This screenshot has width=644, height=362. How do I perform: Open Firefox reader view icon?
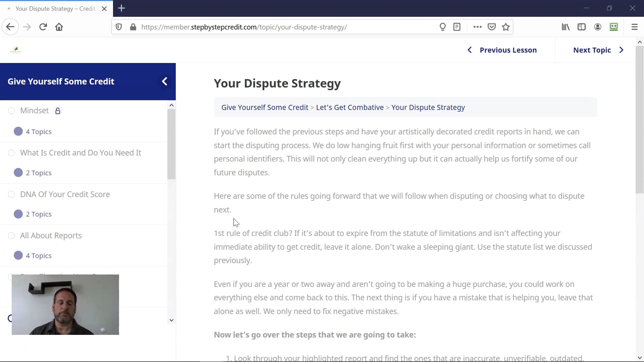[457, 27]
